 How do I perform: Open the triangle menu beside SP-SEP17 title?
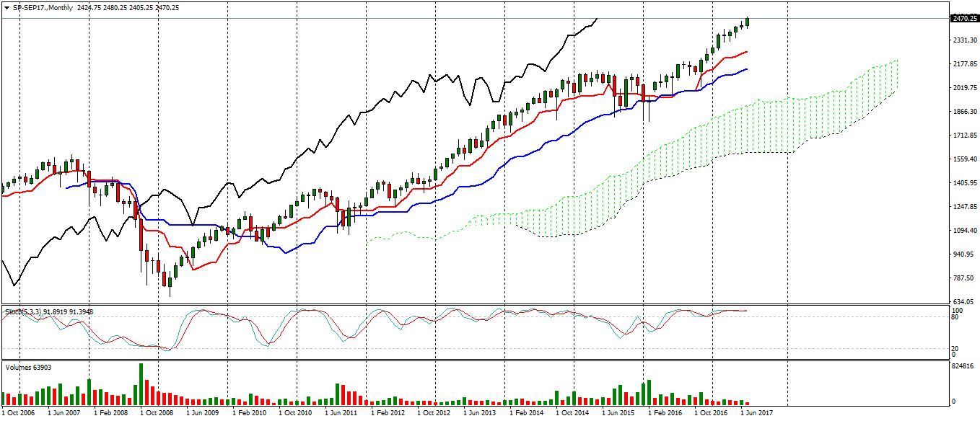tap(6, 7)
